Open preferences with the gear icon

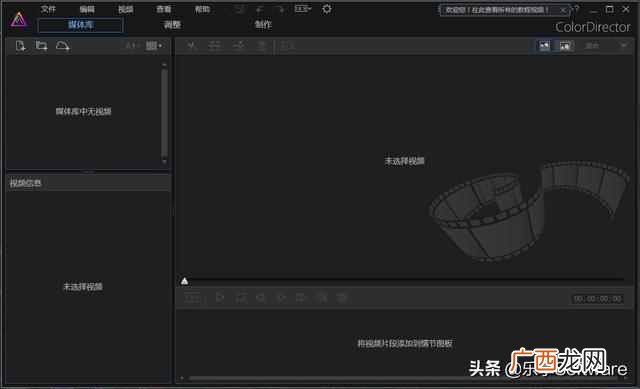tap(327, 9)
